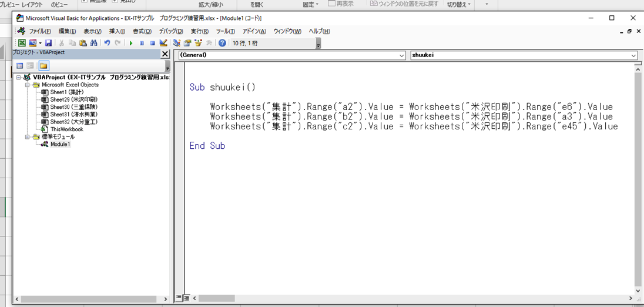Open the デバッグ(D) menu
The width and height of the screenshot is (644, 307).
click(x=171, y=31)
